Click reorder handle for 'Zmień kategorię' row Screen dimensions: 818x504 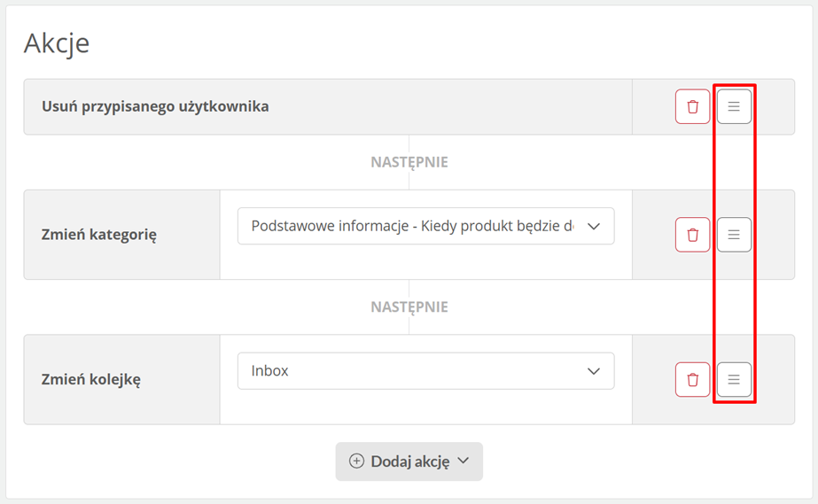click(734, 235)
